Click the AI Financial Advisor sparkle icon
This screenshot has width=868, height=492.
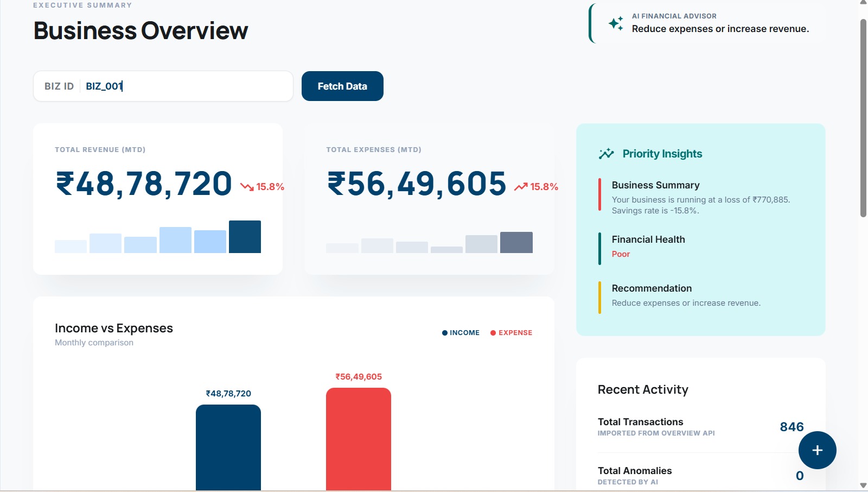pos(616,23)
